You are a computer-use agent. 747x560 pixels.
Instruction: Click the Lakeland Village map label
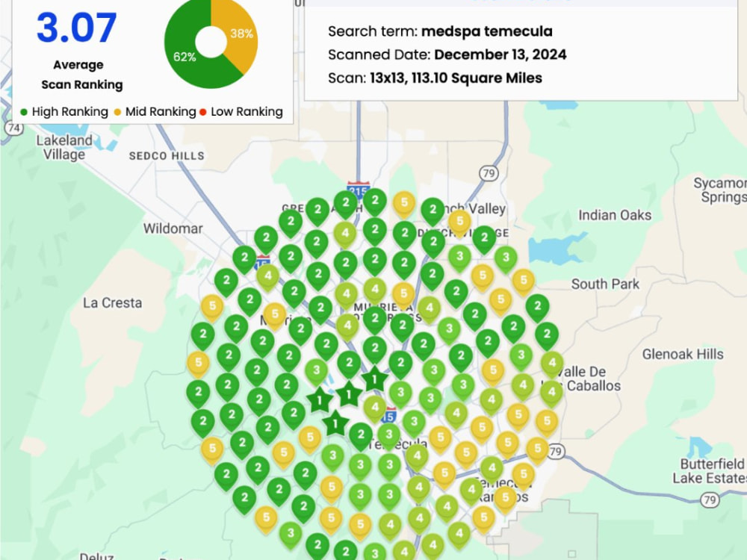64,148
